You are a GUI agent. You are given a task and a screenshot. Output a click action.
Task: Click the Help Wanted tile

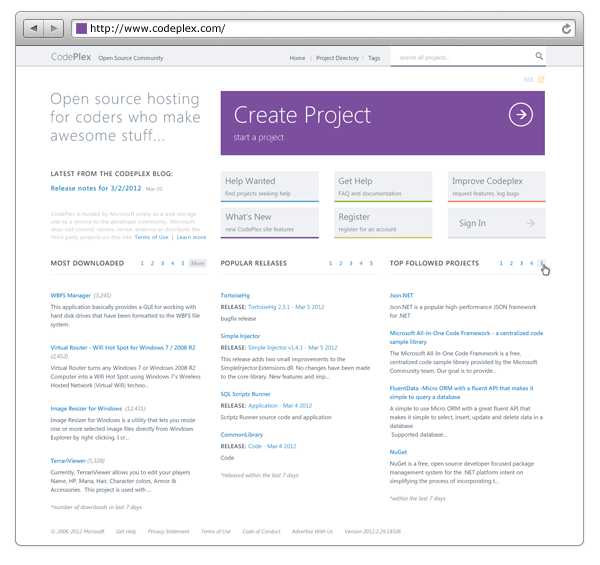pos(270,186)
